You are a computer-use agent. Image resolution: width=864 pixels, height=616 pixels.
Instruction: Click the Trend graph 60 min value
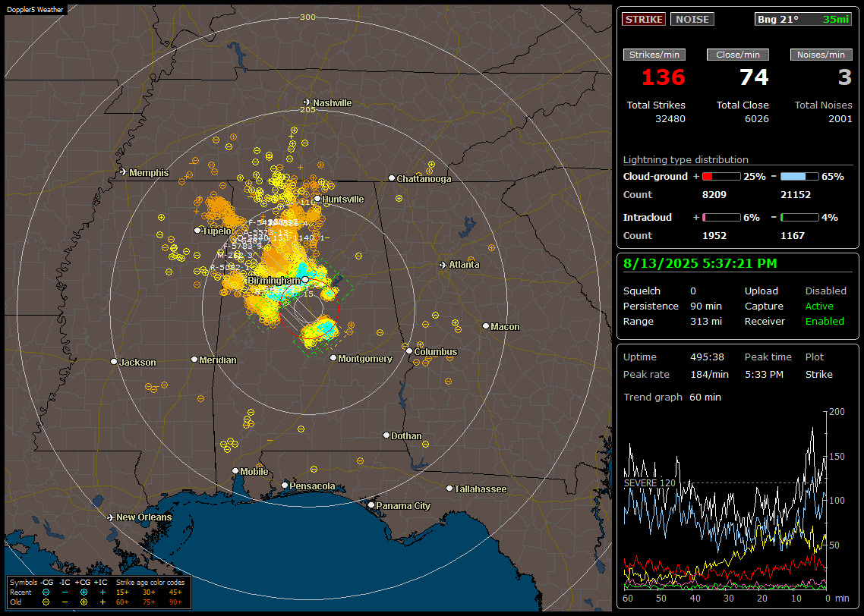click(705, 397)
